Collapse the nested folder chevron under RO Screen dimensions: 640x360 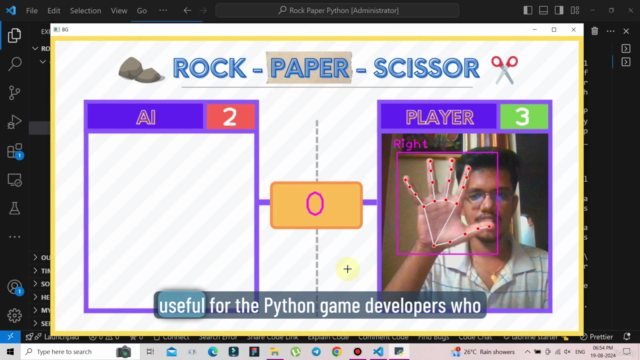42,62
